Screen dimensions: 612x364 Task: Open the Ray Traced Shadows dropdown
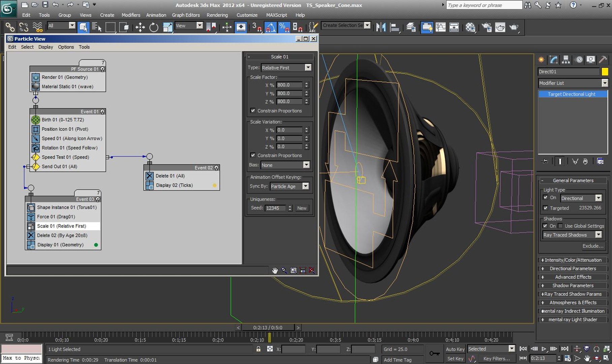tap(572, 235)
